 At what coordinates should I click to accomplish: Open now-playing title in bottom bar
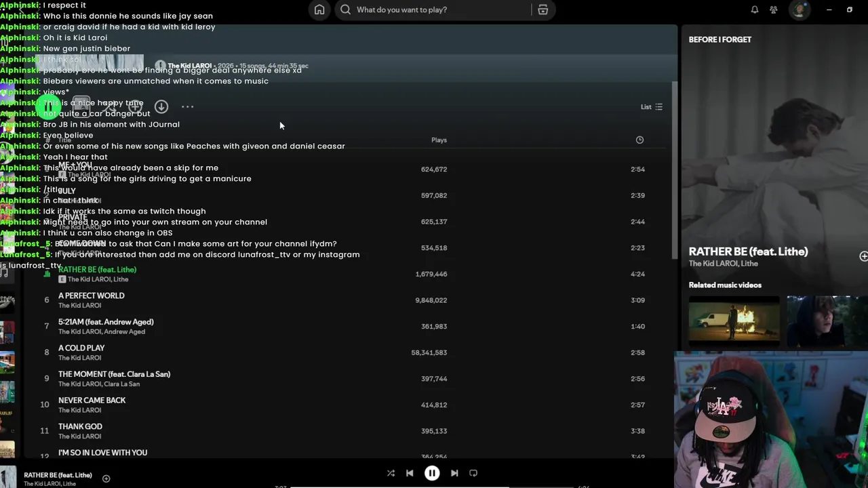[58, 475]
